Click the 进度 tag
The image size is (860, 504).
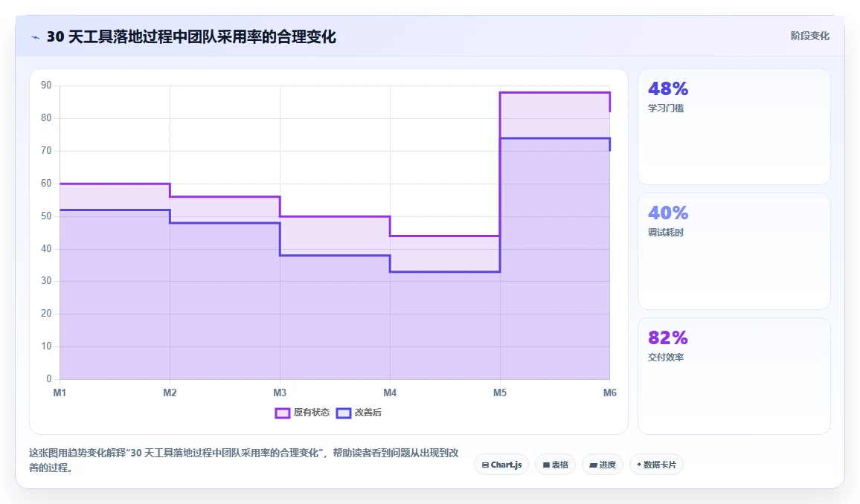(x=602, y=465)
